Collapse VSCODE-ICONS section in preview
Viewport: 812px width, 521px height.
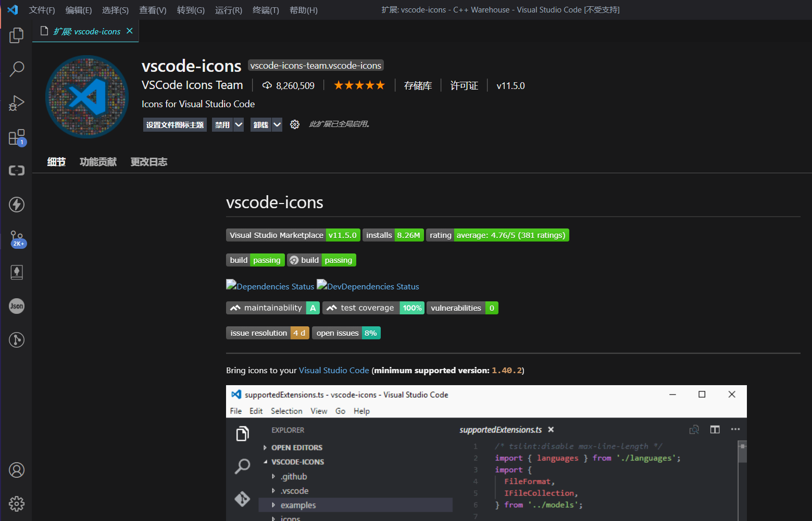(x=265, y=462)
